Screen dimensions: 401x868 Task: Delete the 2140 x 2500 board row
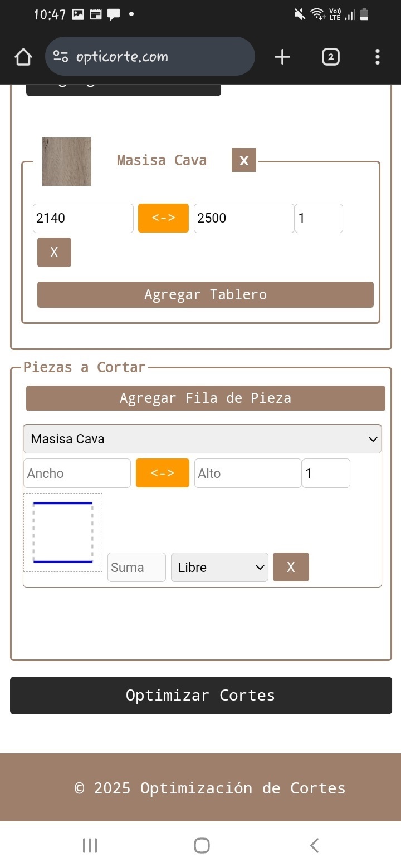coord(54,252)
